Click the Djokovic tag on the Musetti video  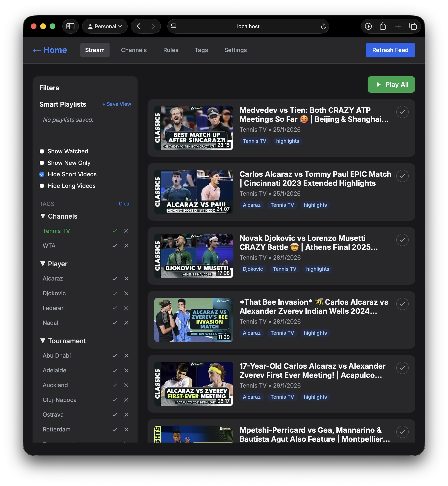[253, 269]
